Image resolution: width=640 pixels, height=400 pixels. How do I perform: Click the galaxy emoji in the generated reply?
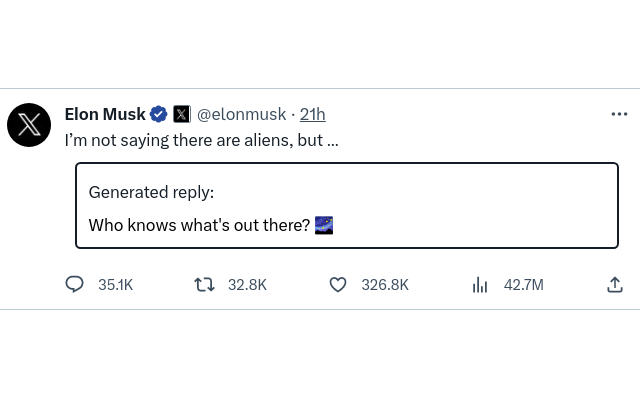point(324,225)
